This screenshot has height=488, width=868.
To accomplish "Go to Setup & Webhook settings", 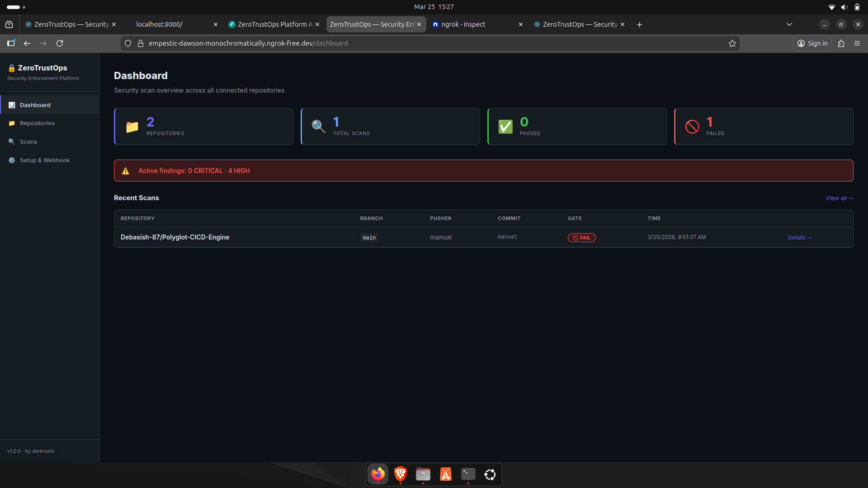I will click(44, 160).
